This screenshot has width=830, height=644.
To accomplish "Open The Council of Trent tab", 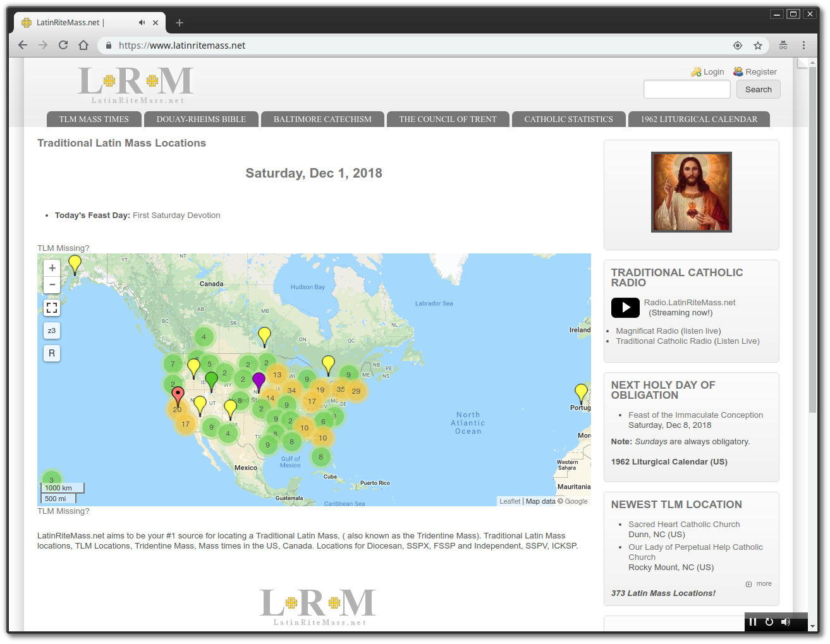I will click(448, 119).
